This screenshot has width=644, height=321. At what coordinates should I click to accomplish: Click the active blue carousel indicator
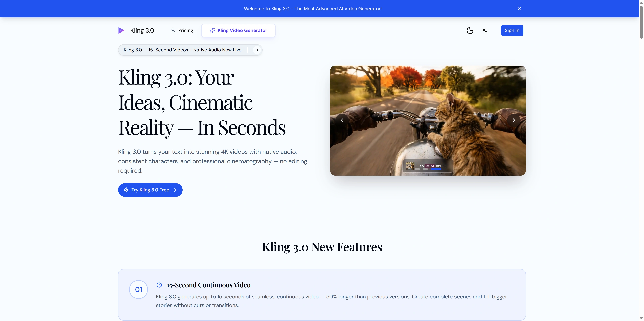pos(436,169)
